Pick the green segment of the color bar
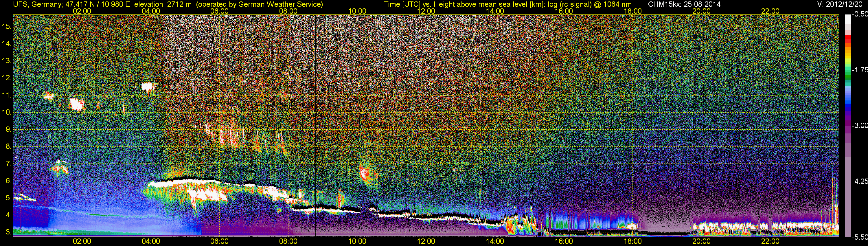Image resolution: width=868 pixels, height=246 pixels. 847,76
